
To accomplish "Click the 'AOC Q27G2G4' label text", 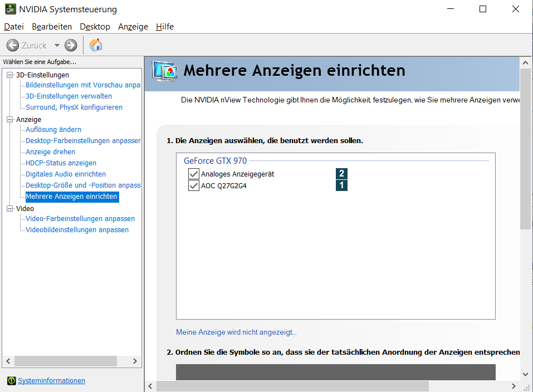I will (x=224, y=186).
